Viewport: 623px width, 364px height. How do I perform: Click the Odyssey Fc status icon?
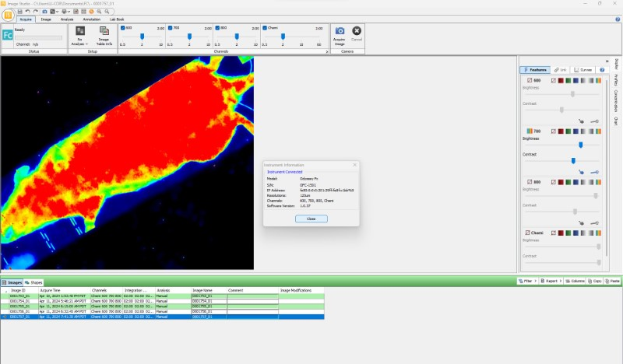8,35
